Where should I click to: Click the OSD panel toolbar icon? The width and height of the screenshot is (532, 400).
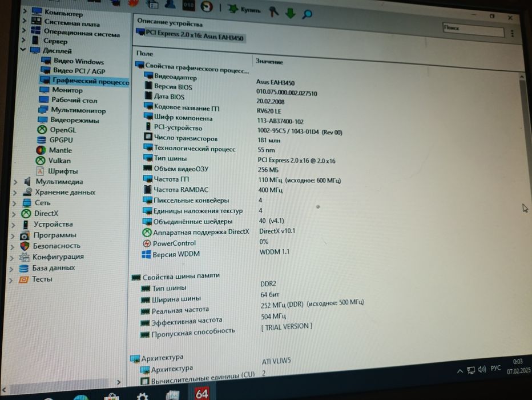tap(188, 5)
